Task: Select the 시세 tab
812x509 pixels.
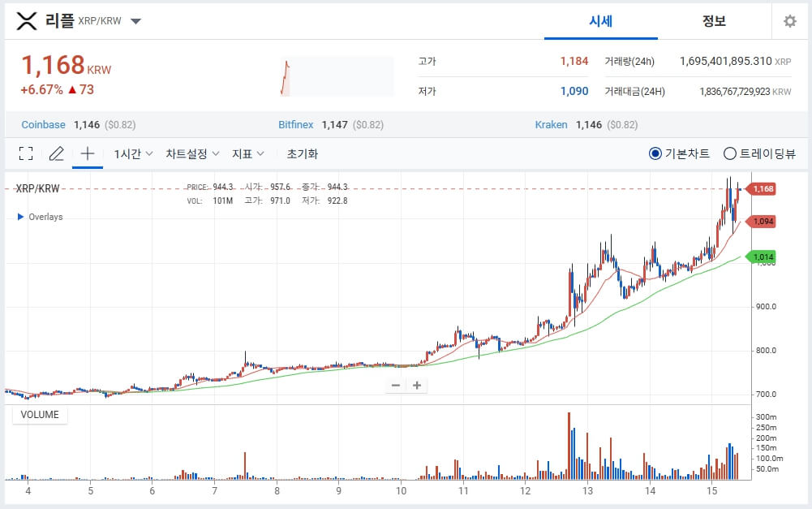Action: pos(601,22)
